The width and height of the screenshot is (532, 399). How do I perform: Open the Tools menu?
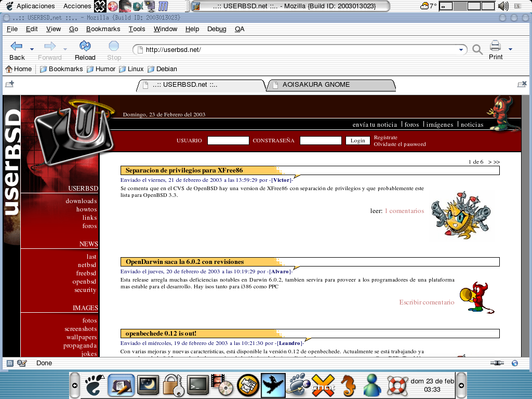137,29
